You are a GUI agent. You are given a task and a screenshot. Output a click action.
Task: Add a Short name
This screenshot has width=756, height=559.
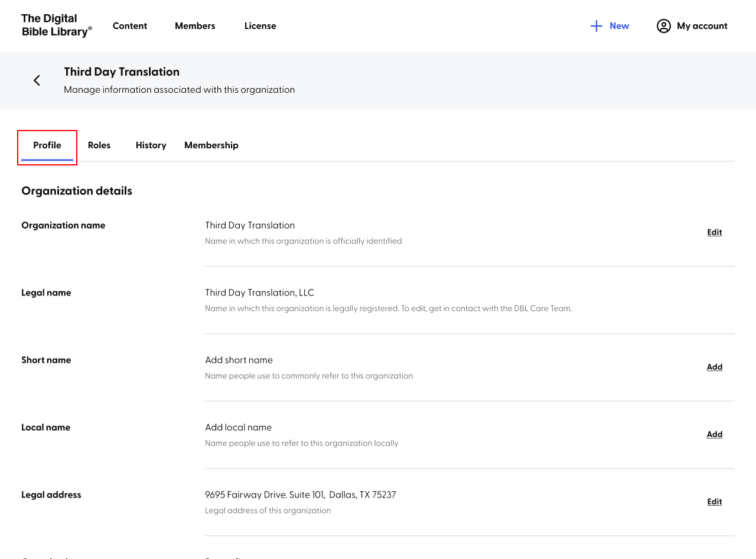715,367
